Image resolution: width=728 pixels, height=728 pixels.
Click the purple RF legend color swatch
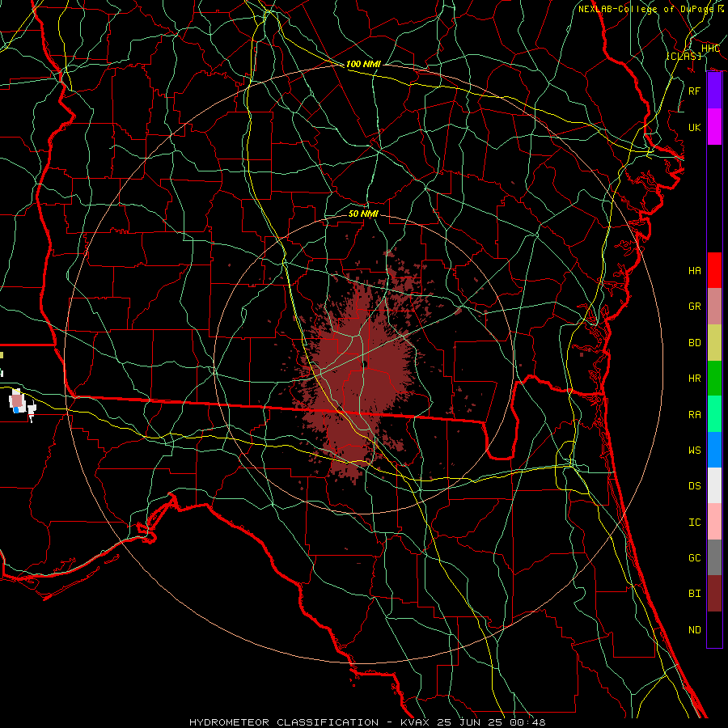(714, 91)
